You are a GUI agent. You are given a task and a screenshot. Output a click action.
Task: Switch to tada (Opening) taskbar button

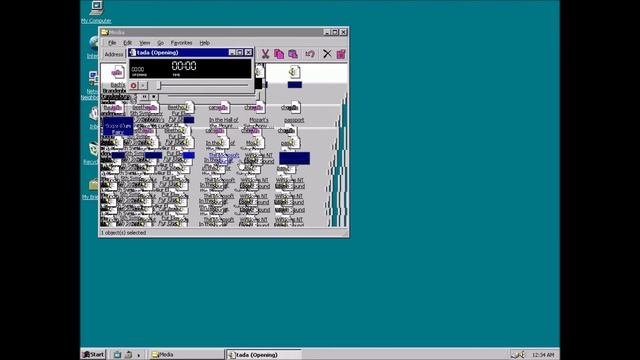(x=263, y=355)
